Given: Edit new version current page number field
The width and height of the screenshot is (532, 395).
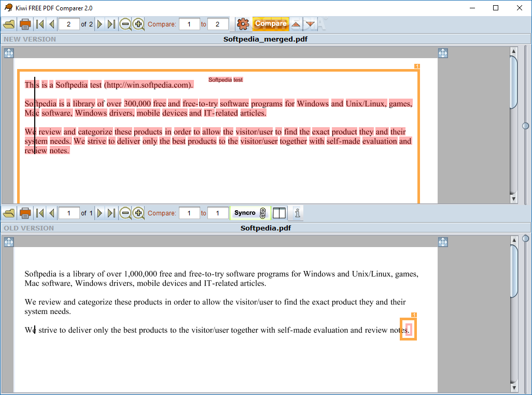Looking at the screenshot, I should click(x=69, y=24).
